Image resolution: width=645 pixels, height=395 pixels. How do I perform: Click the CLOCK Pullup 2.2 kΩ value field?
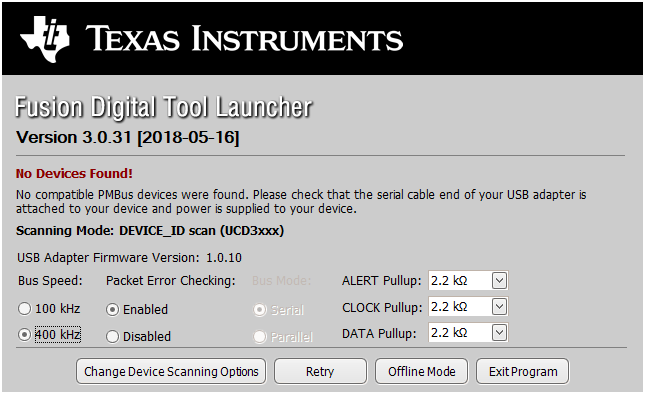(460, 307)
